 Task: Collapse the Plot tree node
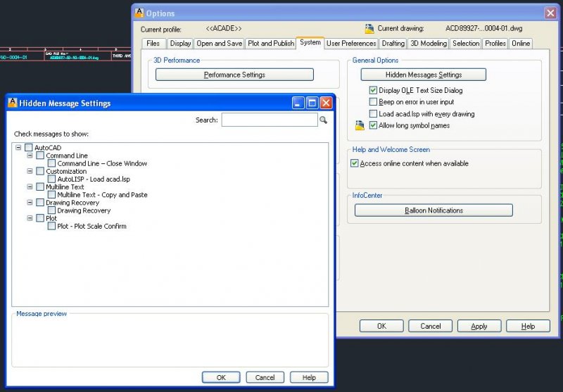pyautogui.click(x=30, y=218)
